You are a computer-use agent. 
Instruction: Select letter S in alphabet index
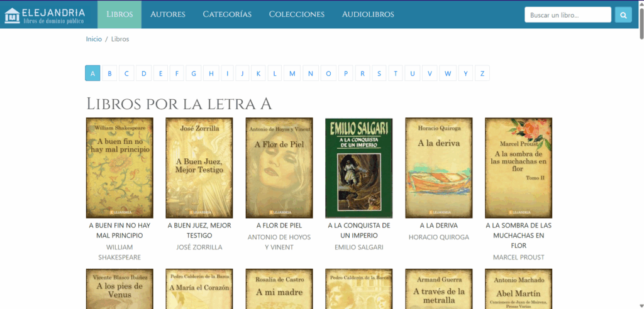[x=379, y=73]
